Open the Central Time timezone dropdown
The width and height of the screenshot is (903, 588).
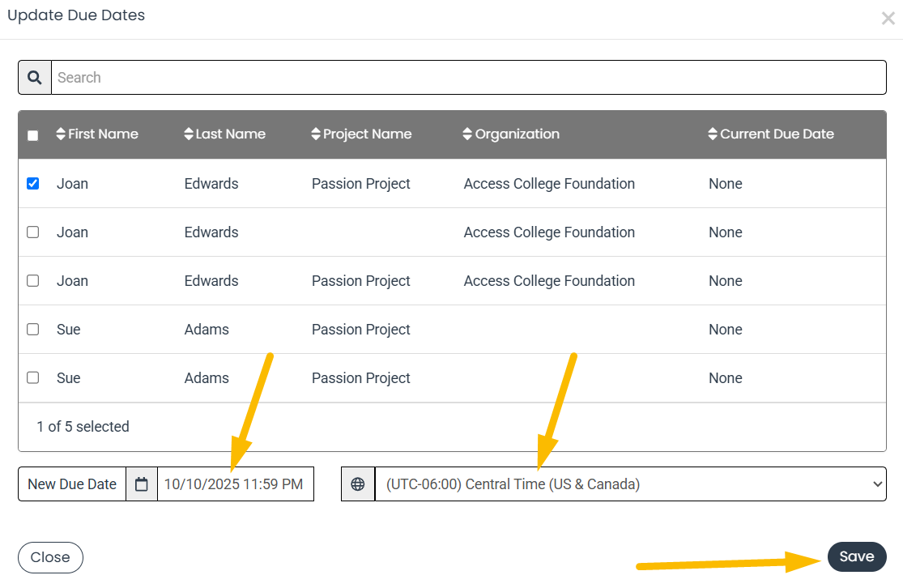[x=630, y=484]
